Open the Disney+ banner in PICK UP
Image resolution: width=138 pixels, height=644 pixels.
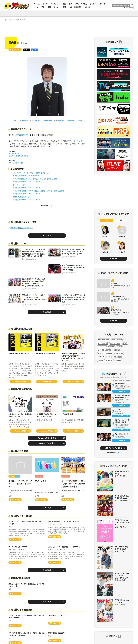click(x=113, y=52)
